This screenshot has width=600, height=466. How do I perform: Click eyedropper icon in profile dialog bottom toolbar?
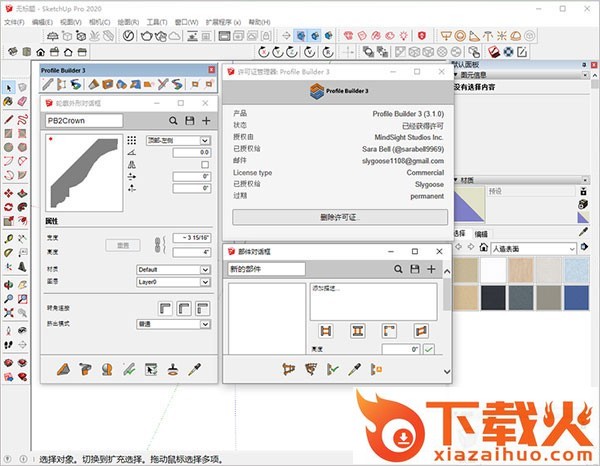point(194,369)
